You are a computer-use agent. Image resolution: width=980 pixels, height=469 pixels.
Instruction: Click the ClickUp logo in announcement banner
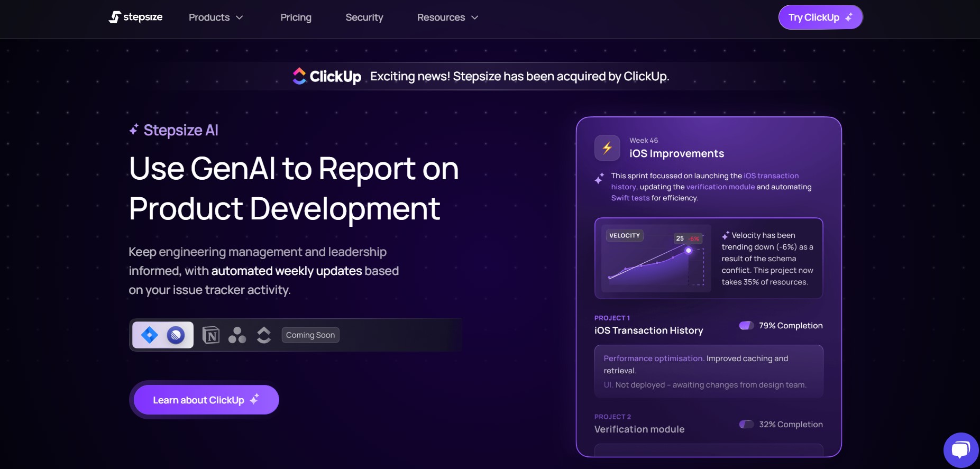(x=327, y=76)
